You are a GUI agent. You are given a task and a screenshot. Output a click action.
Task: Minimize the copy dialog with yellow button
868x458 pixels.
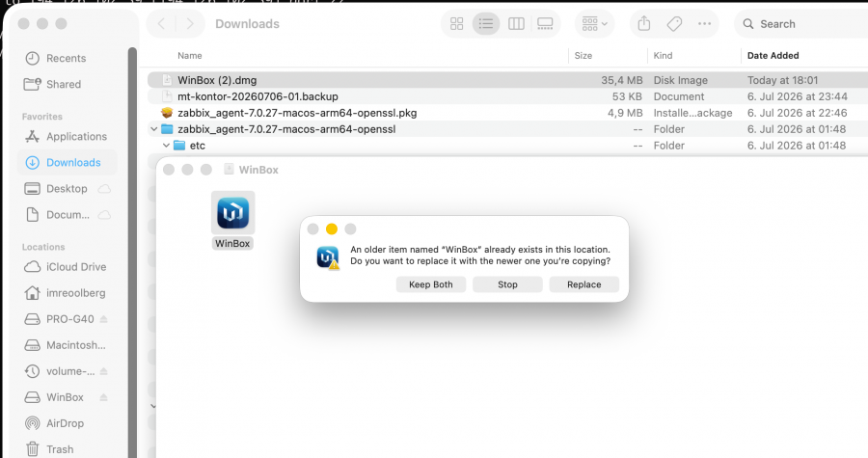pos(332,229)
